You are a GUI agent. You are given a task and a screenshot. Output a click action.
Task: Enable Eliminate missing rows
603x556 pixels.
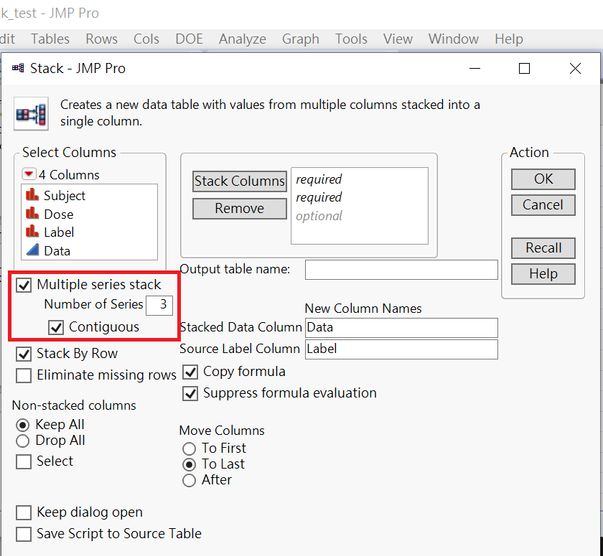(24, 375)
